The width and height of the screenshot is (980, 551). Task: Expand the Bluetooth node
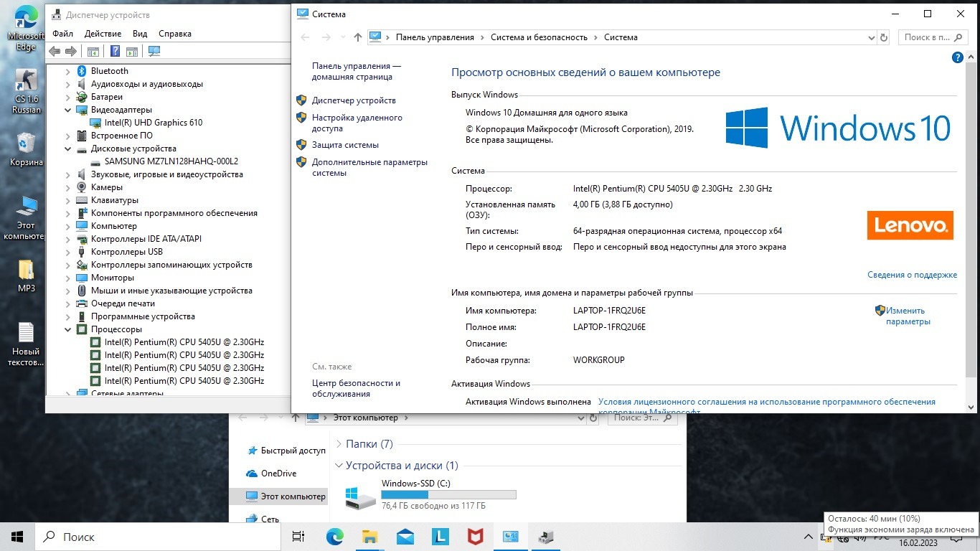click(68, 71)
